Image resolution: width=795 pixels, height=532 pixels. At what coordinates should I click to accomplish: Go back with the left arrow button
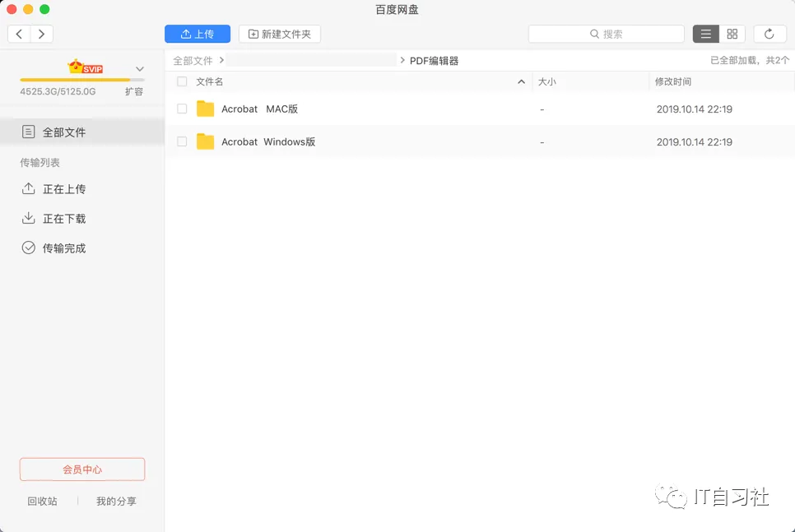pyautogui.click(x=19, y=34)
